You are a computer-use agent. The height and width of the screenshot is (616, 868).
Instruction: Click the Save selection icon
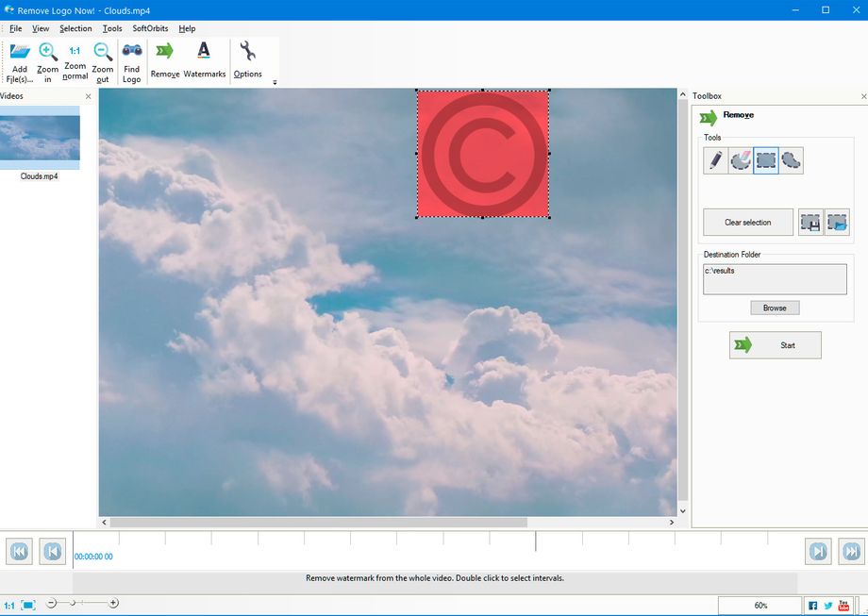(810, 223)
